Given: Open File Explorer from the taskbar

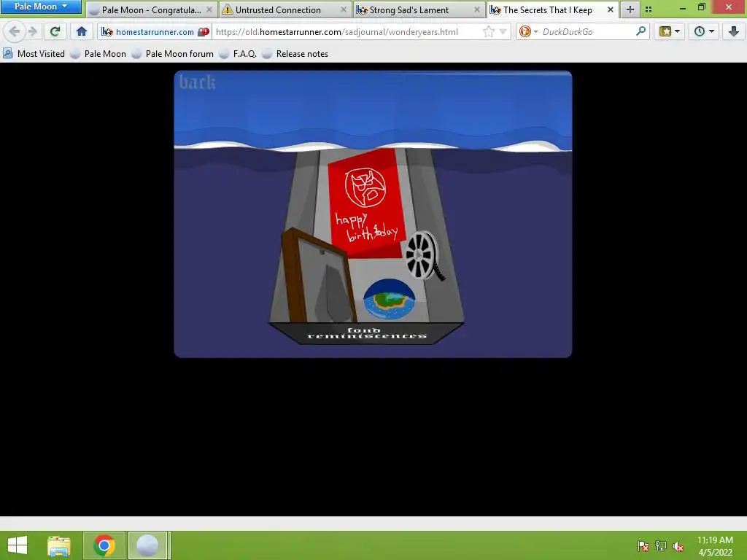Looking at the screenshot, I should pyautogui.click(x=58, y=545).
